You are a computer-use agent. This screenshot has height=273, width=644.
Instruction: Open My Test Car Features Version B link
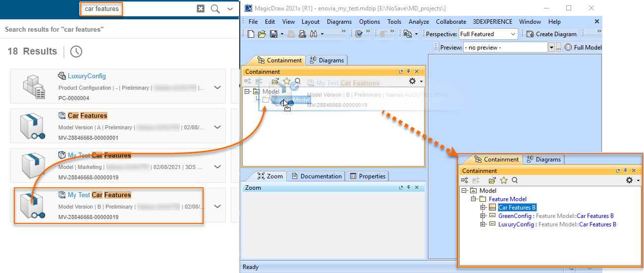click(100, 195)
